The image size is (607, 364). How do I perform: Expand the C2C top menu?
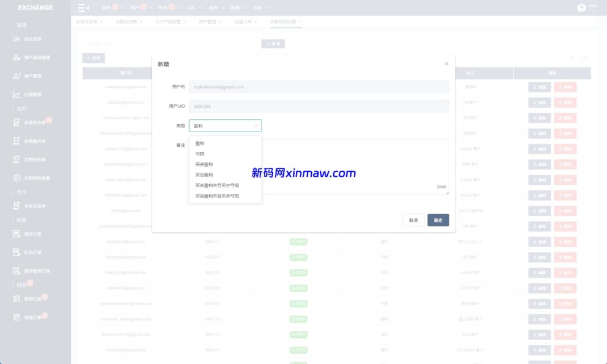(194, 8)
